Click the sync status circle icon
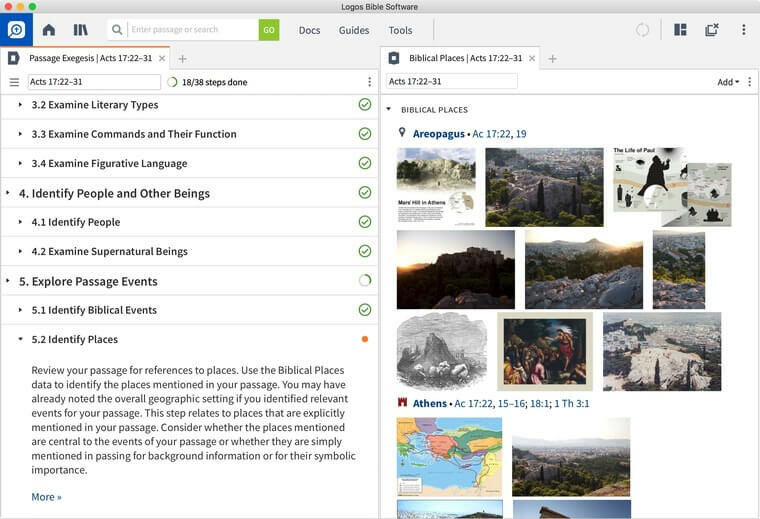This screenshot has width=760, height=519. coord(642,30)
